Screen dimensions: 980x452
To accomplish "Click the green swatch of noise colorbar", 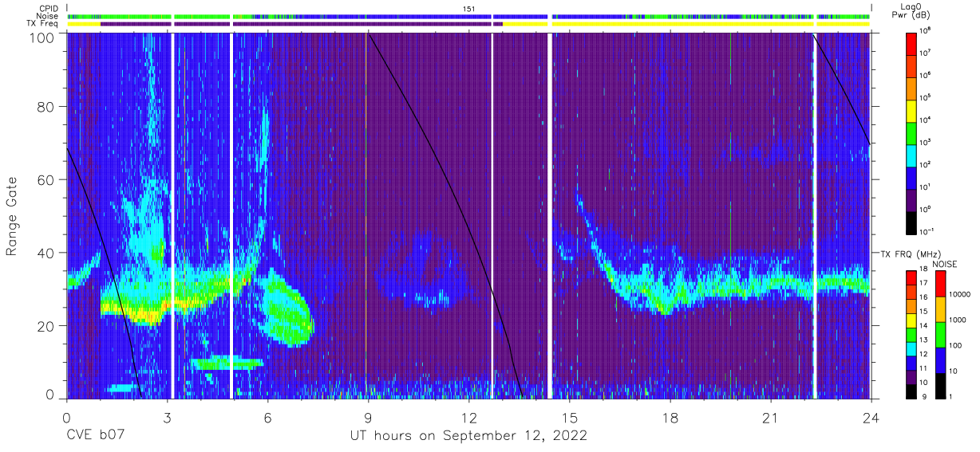I will (x=939, y=335).
